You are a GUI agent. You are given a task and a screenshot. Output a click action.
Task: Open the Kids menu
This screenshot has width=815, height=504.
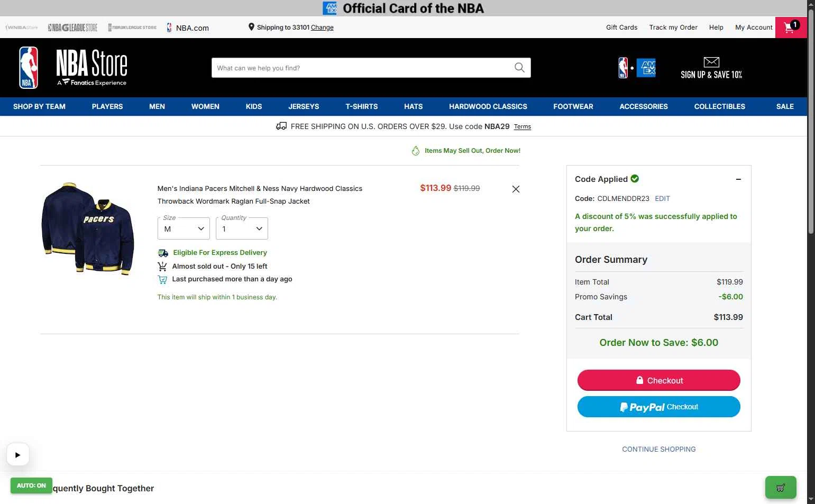click(254, 106)
